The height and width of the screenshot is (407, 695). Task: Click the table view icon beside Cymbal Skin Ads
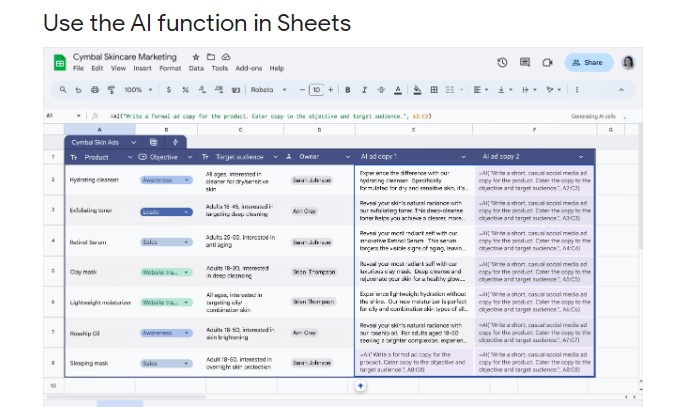(x=153, y=142)
